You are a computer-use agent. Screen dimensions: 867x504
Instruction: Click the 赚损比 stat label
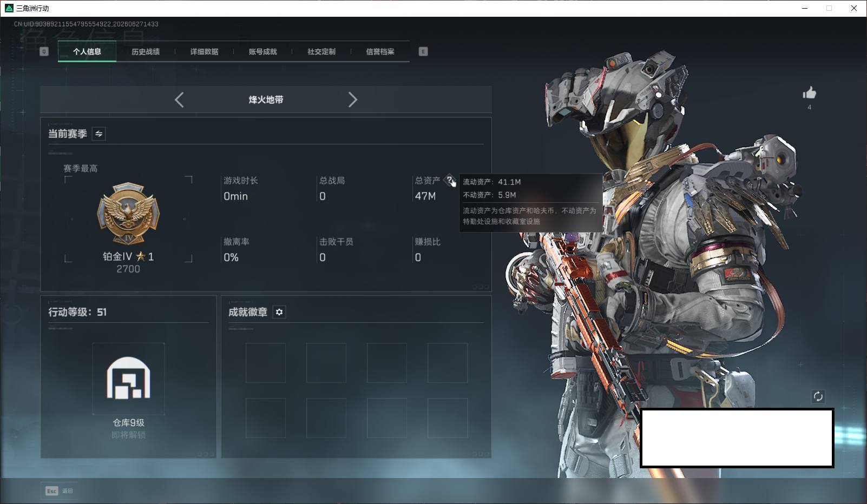(x=428, y=242)
